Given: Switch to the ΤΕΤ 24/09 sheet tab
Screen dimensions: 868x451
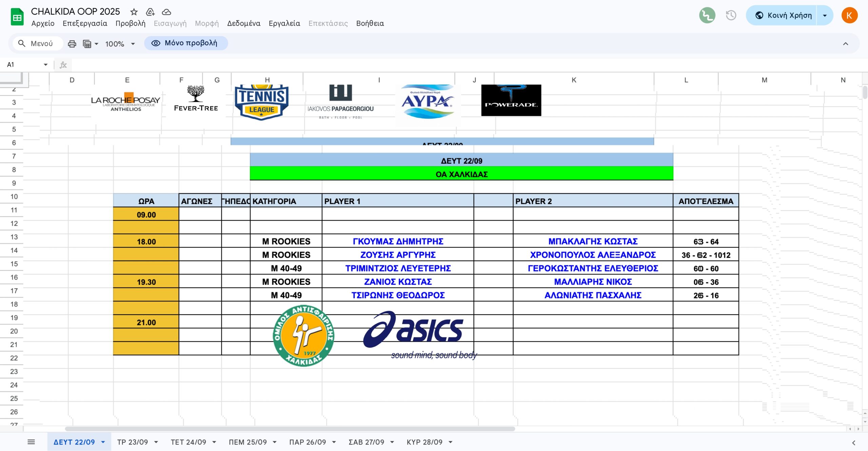Looking at the screenshot, I should tap(189, 442).
